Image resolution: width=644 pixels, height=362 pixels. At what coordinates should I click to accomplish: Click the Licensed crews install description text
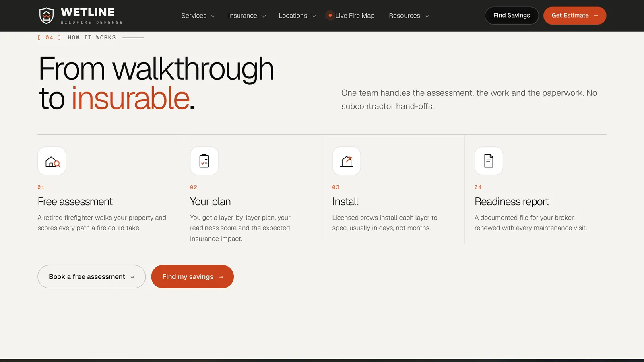[385, 223]
